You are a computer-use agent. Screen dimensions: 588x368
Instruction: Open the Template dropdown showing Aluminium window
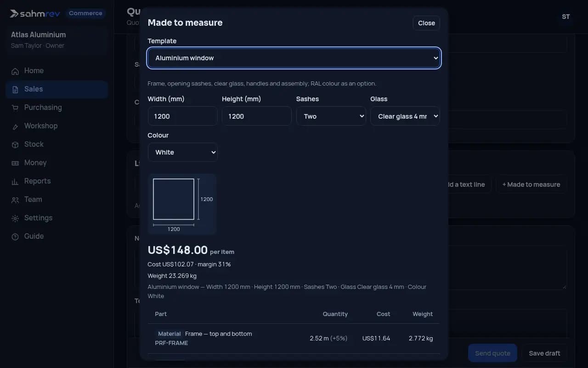click(294, 58)
